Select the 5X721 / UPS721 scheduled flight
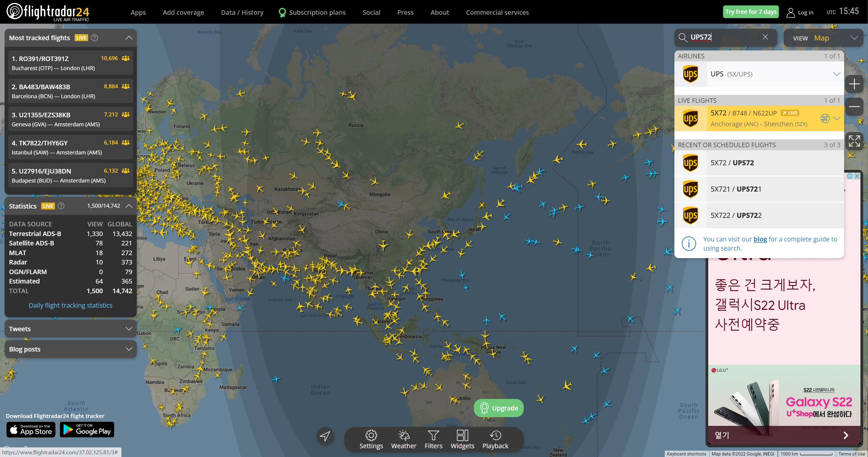Screen dimensions: 868x457 (x=759, y=189)
